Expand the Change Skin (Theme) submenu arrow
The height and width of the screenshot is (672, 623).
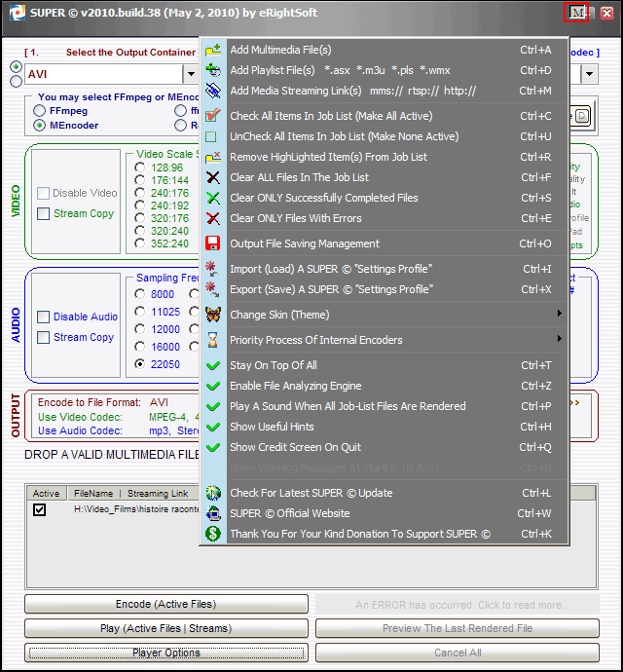560,314
